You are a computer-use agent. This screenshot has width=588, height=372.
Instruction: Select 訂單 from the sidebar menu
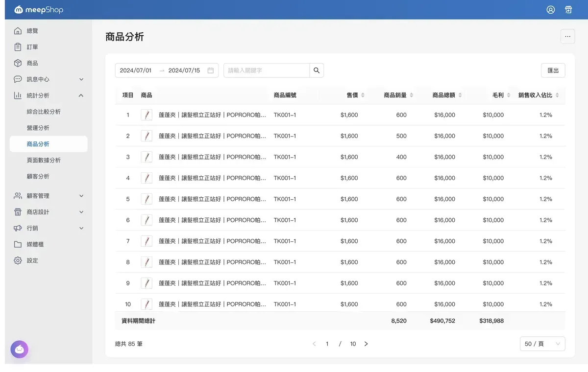[32, 47]
